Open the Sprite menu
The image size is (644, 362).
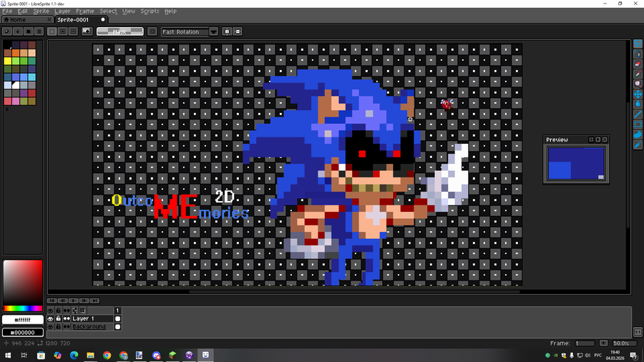point(41,11)
